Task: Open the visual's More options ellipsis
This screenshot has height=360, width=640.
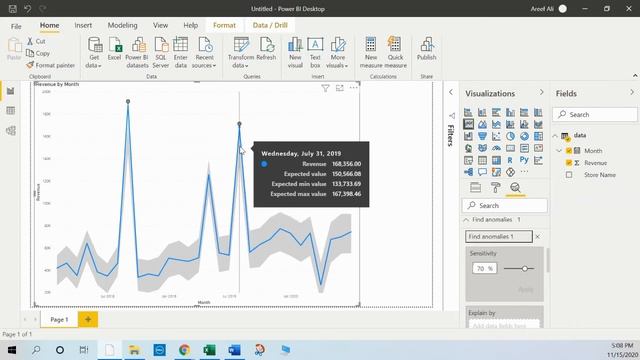Action: (353, 88)
